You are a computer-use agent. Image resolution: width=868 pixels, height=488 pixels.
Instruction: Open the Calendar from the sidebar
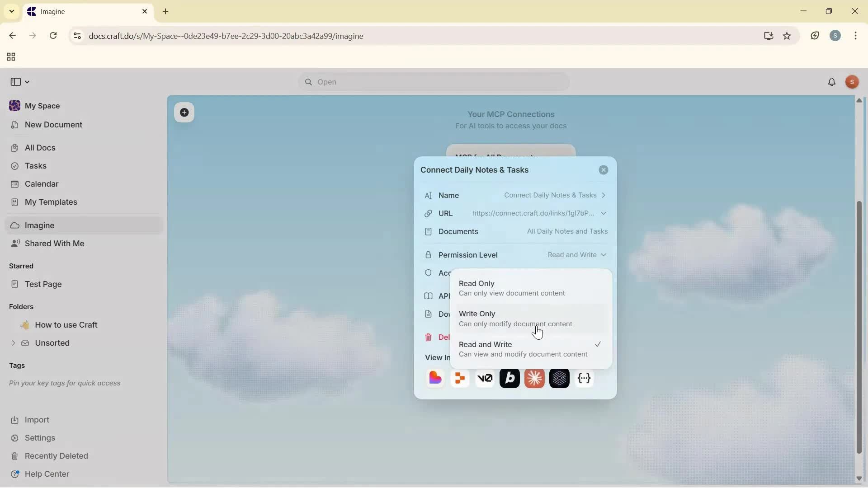41,184
